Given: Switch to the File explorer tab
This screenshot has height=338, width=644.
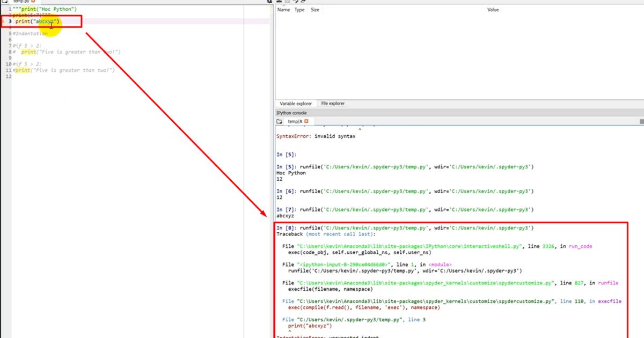Looking at the screenshot, I should click(333, 104).
